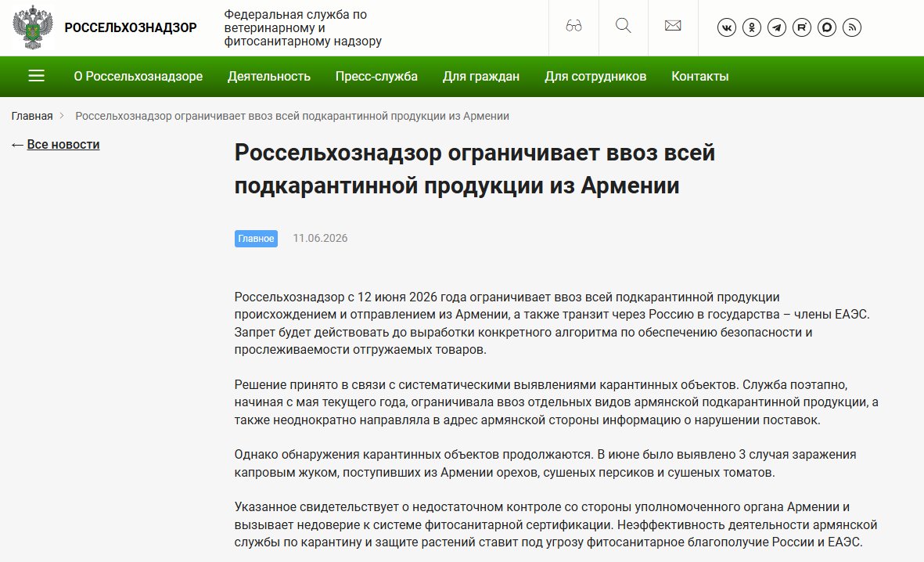Click the breadcrumb article title text
Image resolution: width=924 pixels, height=562 pixels.
pyautogui.click(x=292, y=116)
